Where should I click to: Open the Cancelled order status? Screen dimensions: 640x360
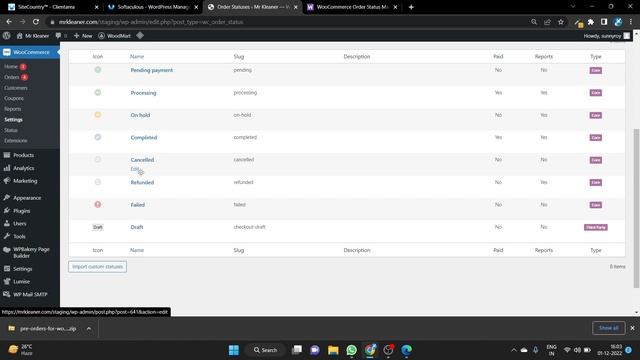click(x=142, y=160)
